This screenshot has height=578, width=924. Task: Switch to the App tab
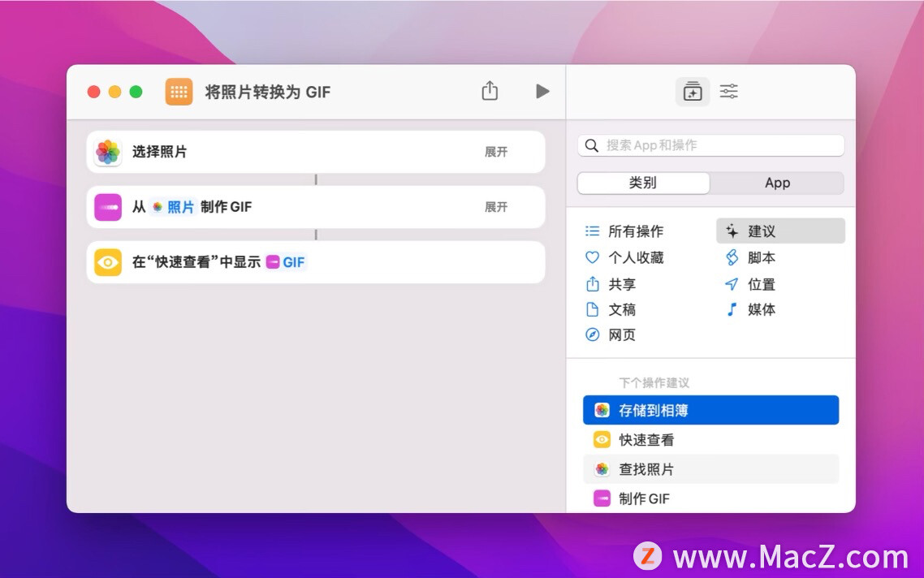777,183
